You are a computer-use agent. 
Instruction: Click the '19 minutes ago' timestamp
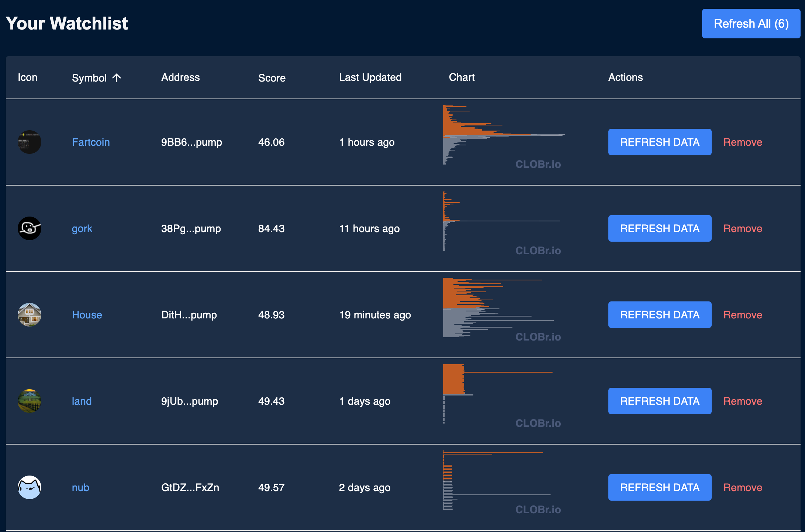[x=375, y=315]
